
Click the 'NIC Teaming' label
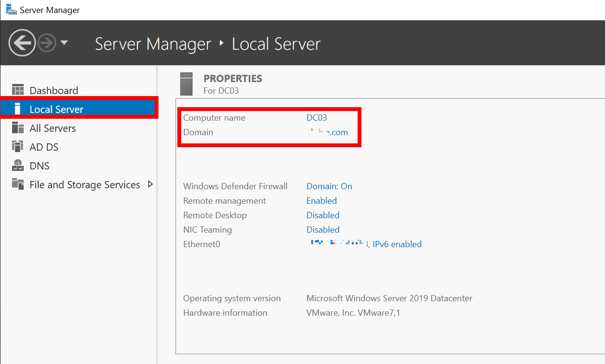[207, 230]
